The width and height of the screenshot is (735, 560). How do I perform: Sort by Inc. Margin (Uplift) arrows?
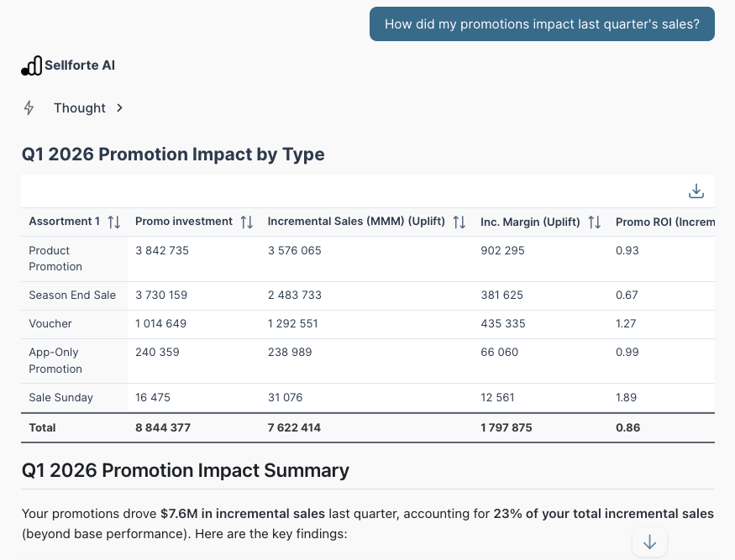[595, 222]
